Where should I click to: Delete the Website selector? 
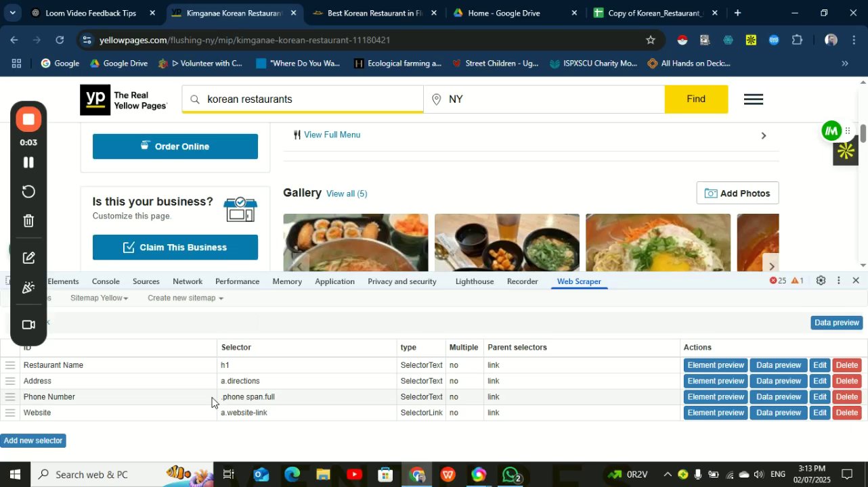click(x=846, y=413)
